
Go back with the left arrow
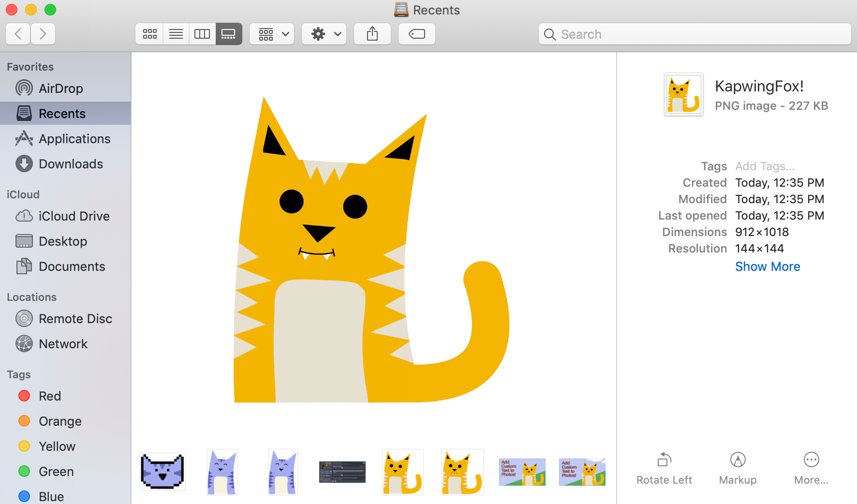18,34
